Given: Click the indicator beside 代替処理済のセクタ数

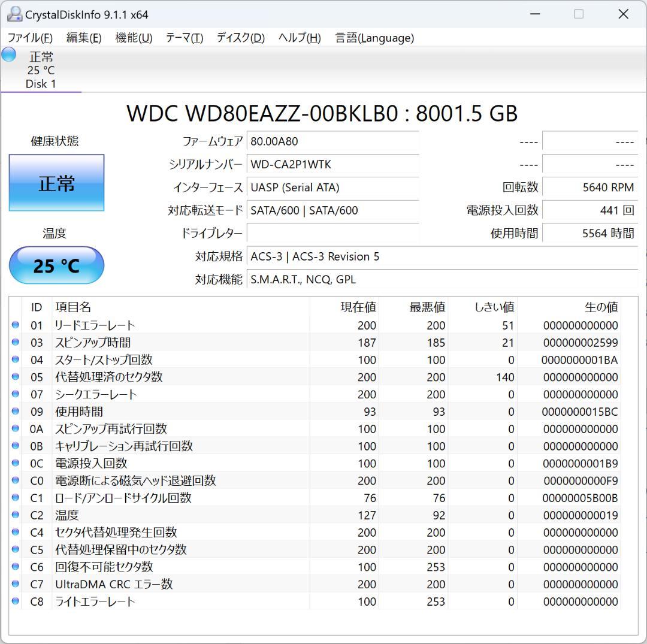Looking at the screenshot, I should point(15,377).
